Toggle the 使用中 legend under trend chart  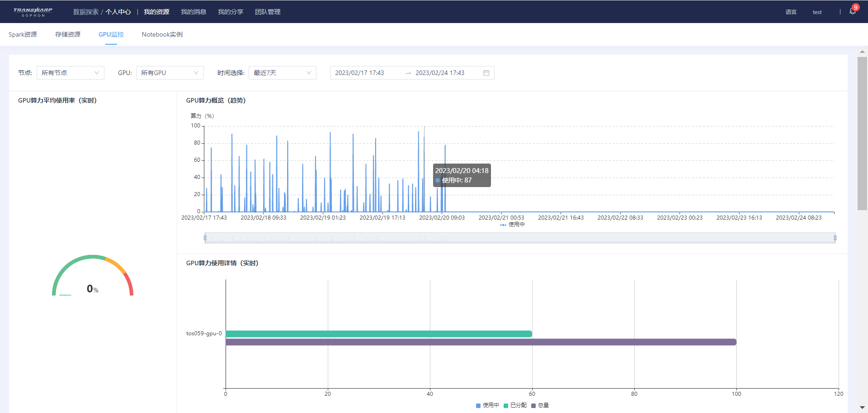[x=512, y=225]
